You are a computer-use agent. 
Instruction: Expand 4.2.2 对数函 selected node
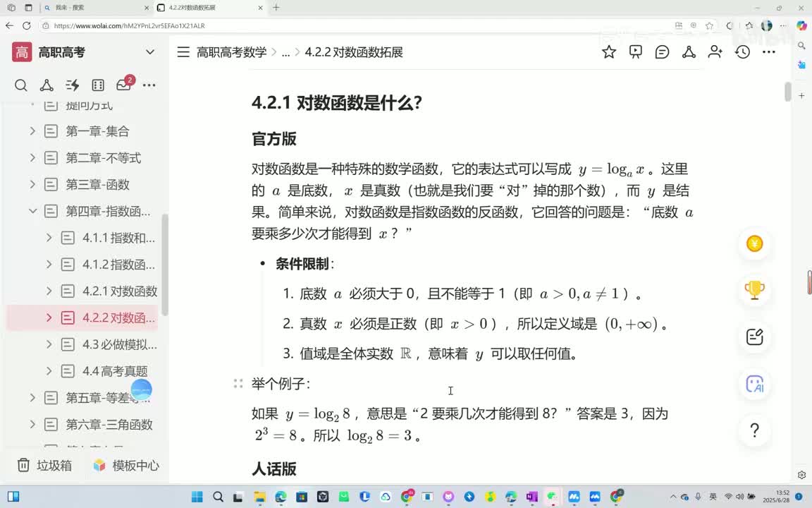pos(49,317)
